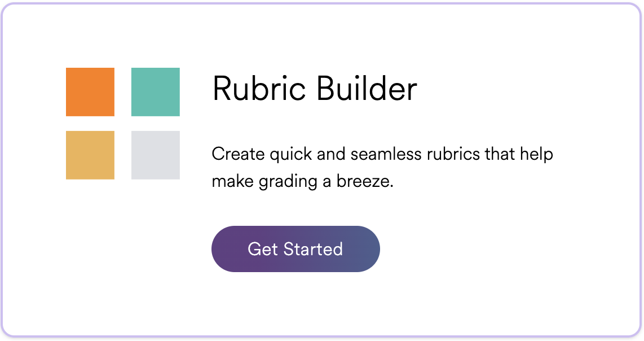Click the bottom-left tile of the app logo
Image resolution: width=644 pixels, height=341 pixels.
(x=90, y=155)
